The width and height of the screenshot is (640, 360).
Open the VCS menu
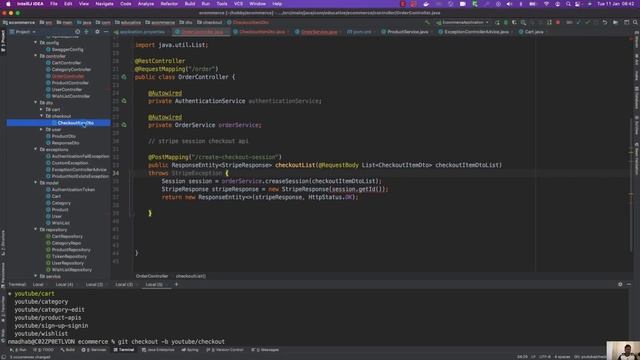pyautogui.click(x=238, y=4)
